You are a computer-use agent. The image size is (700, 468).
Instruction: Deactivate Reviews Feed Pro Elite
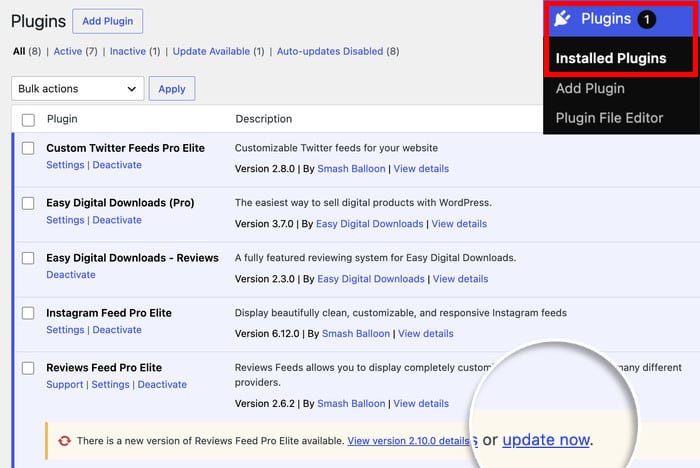click(x=162, y=384)
